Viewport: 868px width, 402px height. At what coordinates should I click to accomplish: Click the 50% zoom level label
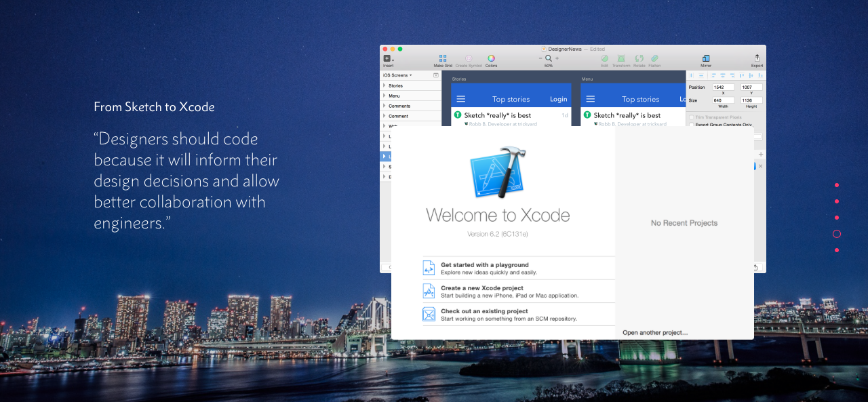[548, 66]
